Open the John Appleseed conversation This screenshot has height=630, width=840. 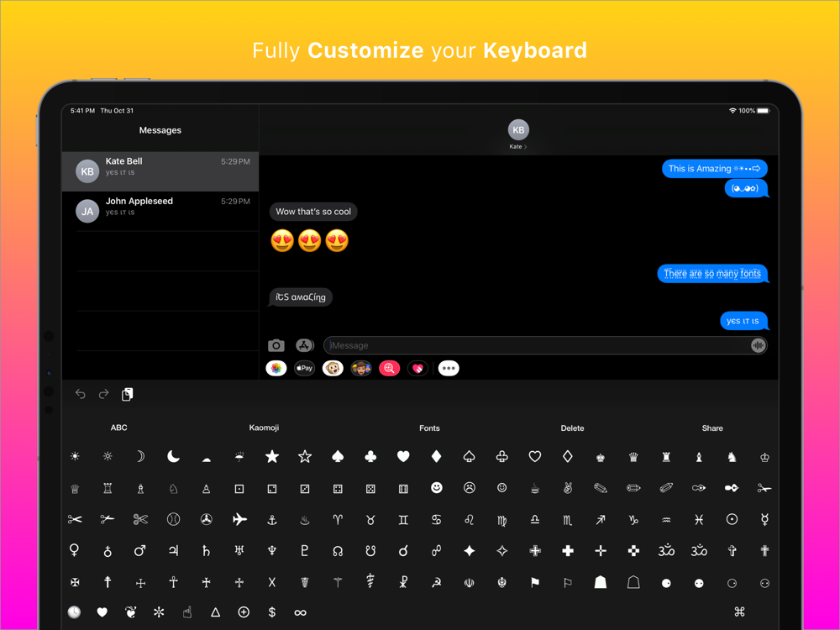pyautogui.click(x=160, y=211)
